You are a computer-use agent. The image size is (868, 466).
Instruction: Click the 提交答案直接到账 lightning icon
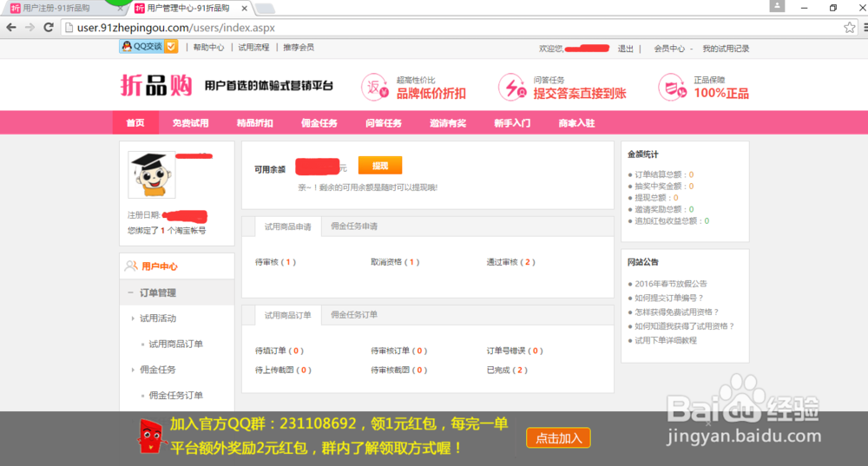click(512, 88)
